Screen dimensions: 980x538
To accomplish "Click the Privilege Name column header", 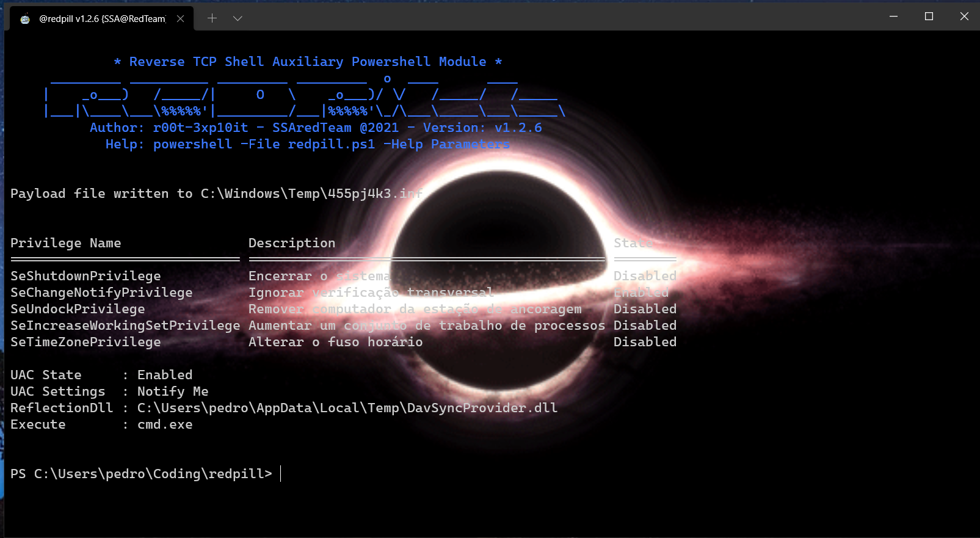I will 65,243.
